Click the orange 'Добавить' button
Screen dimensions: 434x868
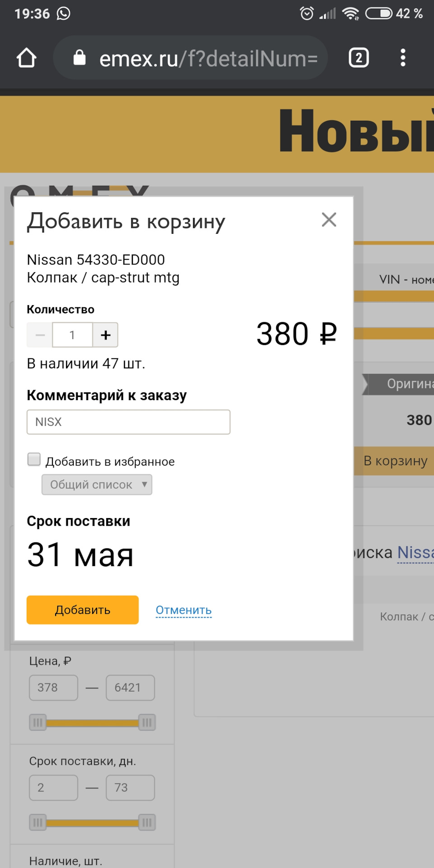[x=83, y=610]
